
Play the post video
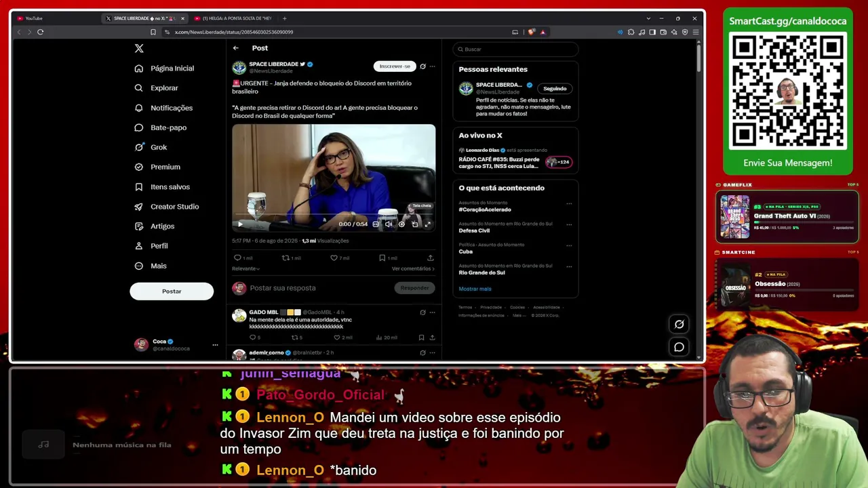[240, 224]
